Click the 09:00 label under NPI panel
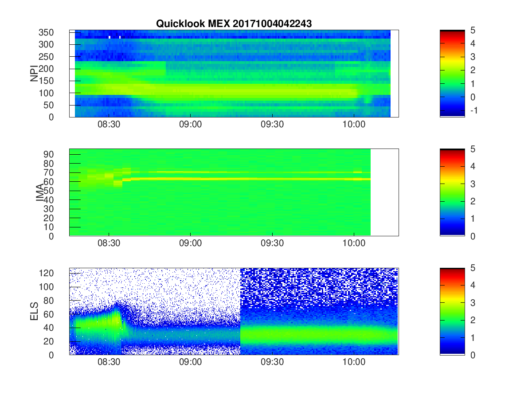Image resolution: width=532 pixels, height=399 pixels. 191,125
